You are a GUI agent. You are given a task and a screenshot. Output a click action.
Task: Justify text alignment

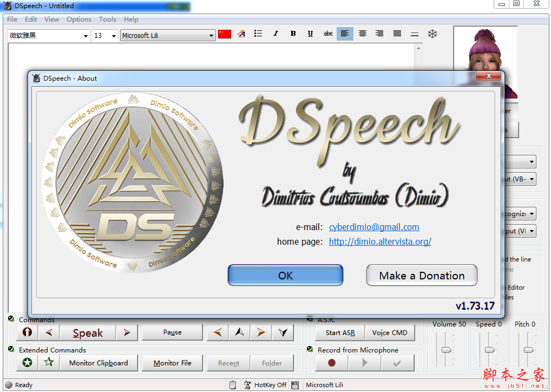pos(397,34)
